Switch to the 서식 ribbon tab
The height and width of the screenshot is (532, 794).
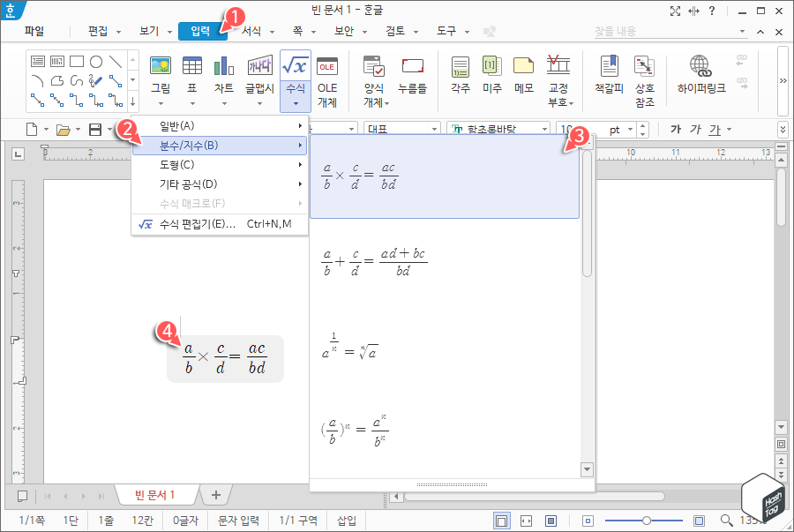[x=253, y=29]
